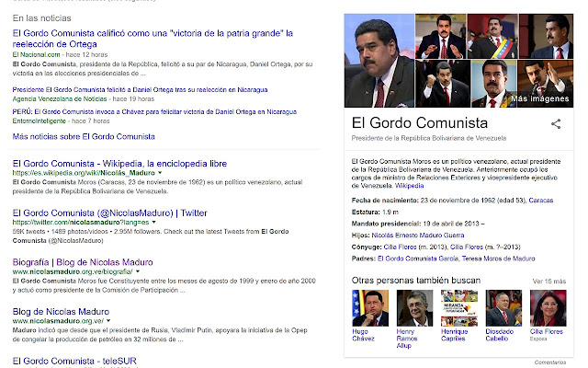Click Comentarios feedback link
This screenshot has height=368, width=588.
tap(550, 362)
